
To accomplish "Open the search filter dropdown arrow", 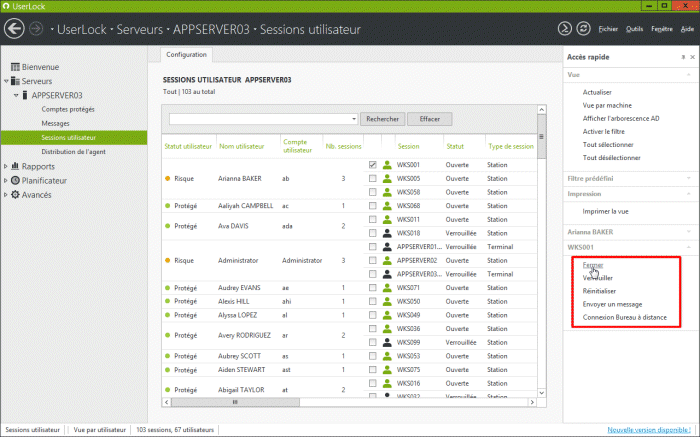I will (x=354, y=119).
